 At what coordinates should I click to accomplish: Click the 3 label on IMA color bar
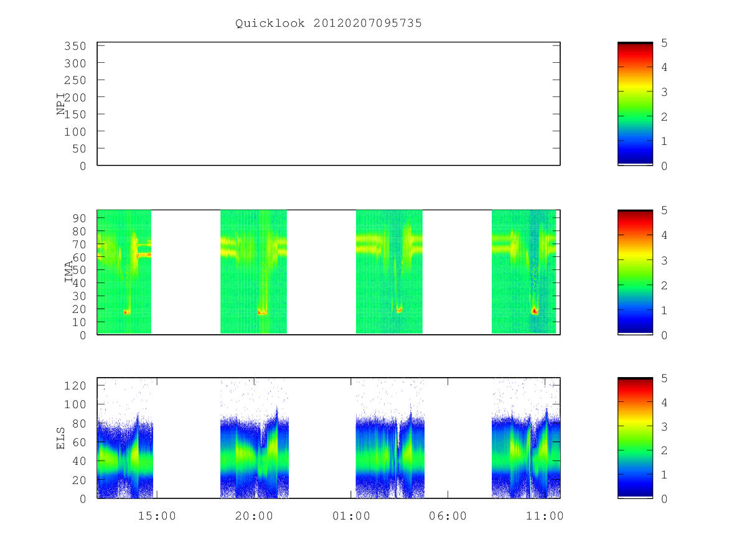pyautogui.click(x=664, y=260)
